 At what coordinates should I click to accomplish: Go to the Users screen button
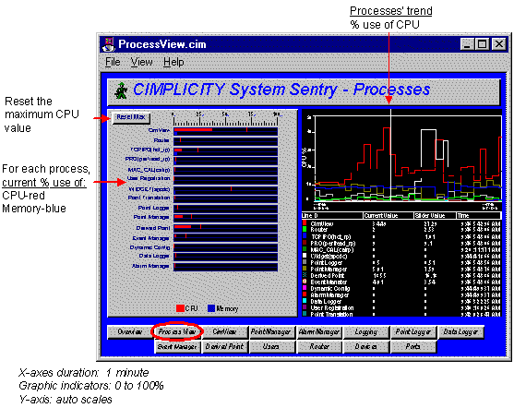click(x=271, y=346)
